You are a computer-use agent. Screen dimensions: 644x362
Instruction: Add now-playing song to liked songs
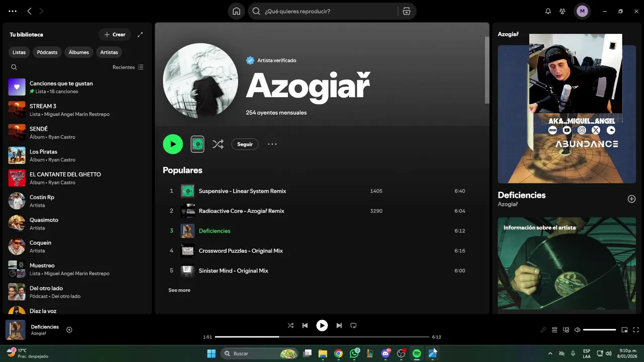(69, 330)
